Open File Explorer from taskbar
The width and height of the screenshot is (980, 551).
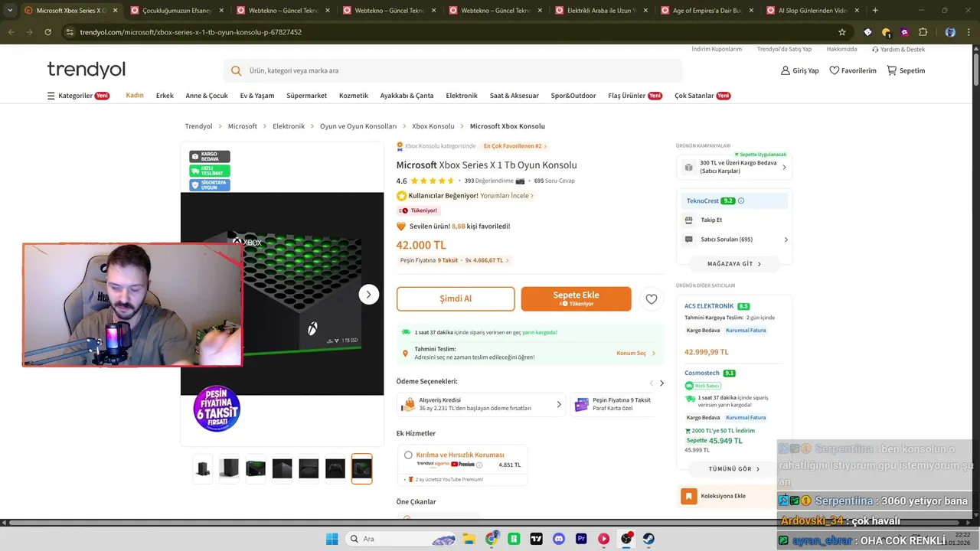pos(468,539)
